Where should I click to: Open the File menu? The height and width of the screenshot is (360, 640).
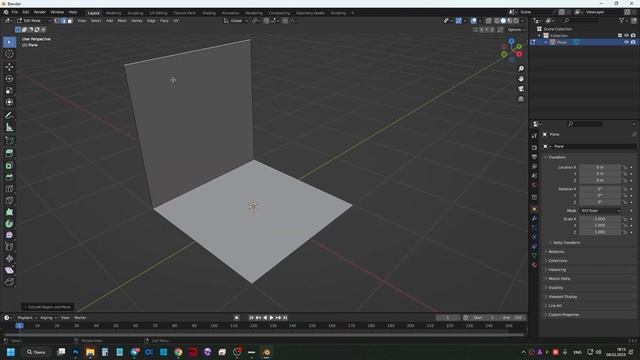(x=15, y=12)
